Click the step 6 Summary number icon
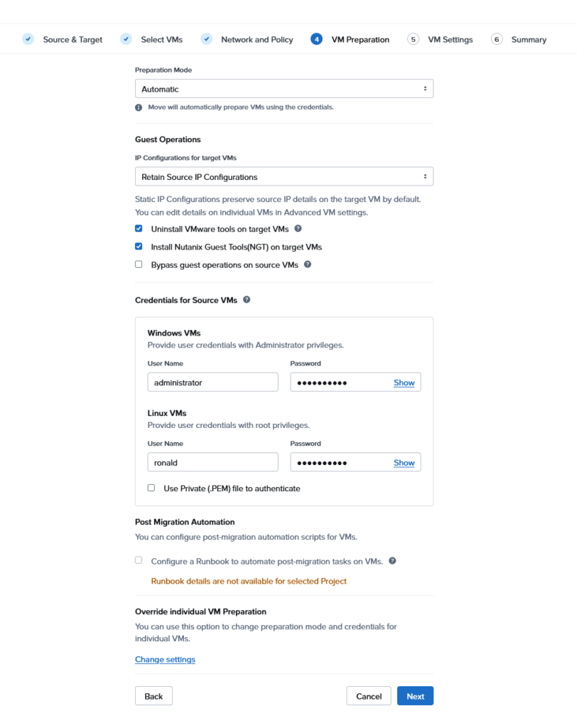 [497, 39]
